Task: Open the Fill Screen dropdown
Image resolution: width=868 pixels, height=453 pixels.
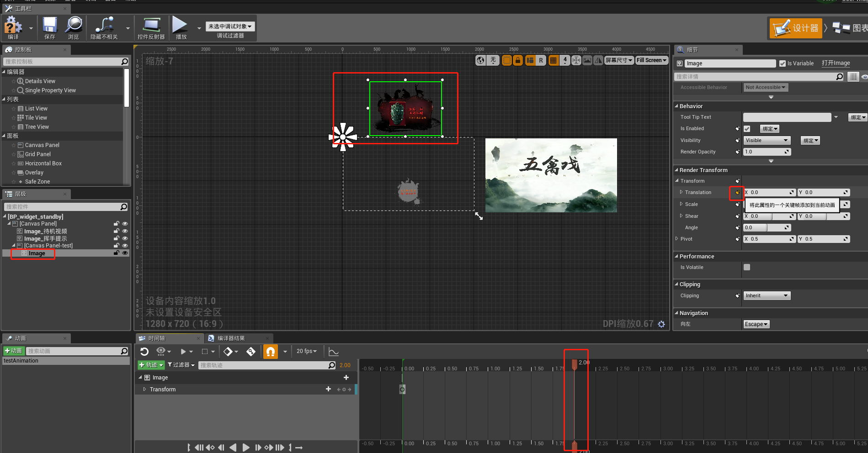Action: (651, 60)
